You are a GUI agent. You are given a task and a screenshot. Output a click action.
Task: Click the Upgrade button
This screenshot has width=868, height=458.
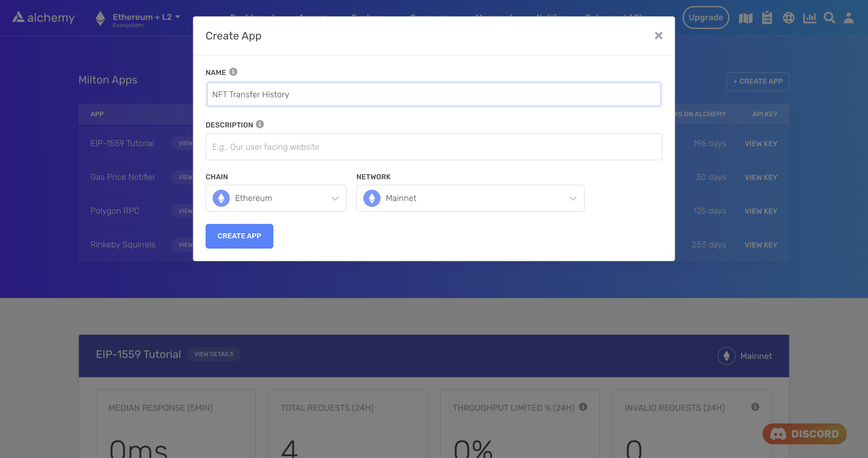click(x=706, y=17)
